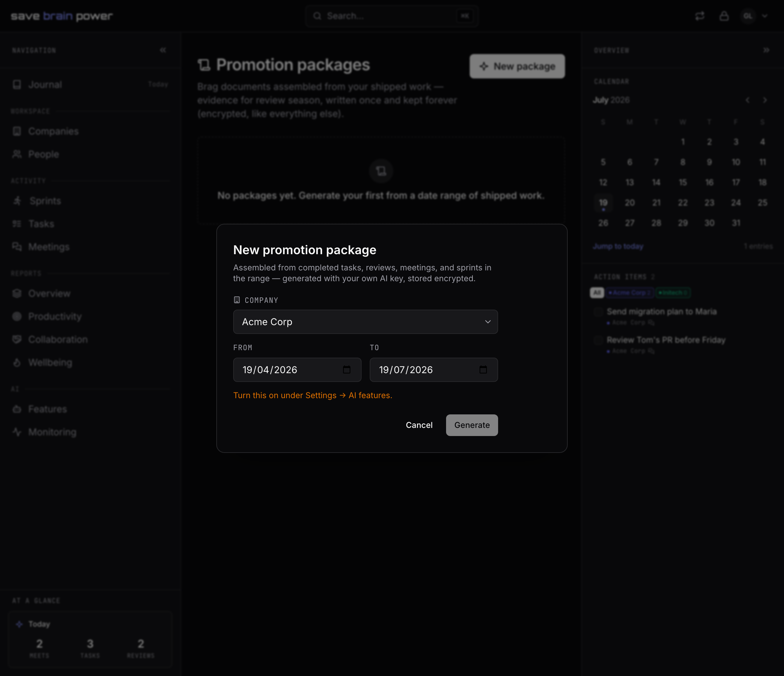This screenshot has width=784, height=676.
Task: Go to Sprints in the sidebar
Action: [x=90, y=201]
